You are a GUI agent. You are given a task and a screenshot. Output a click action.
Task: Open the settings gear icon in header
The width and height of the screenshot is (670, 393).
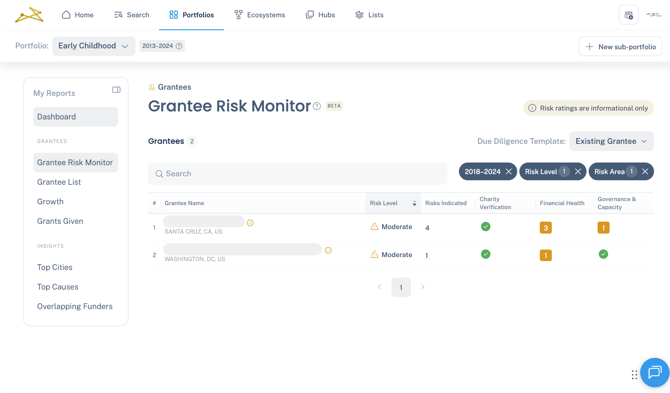628,15
